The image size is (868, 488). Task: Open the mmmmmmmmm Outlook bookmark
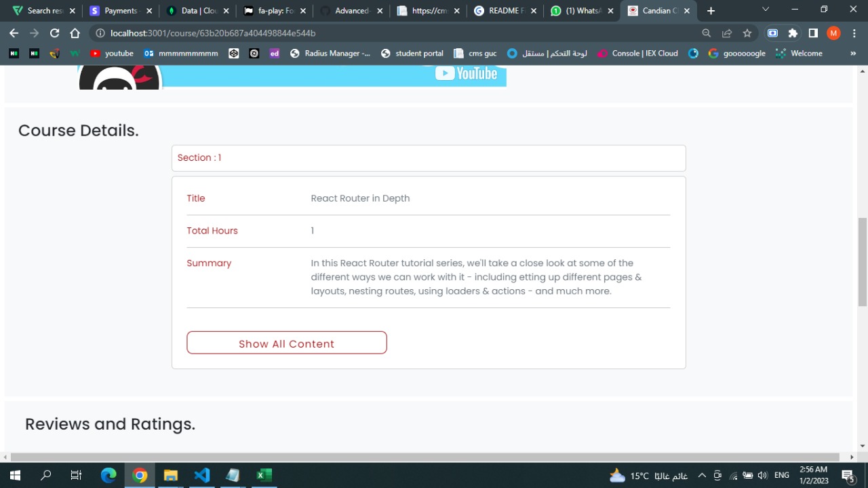(x=181, y=53)
